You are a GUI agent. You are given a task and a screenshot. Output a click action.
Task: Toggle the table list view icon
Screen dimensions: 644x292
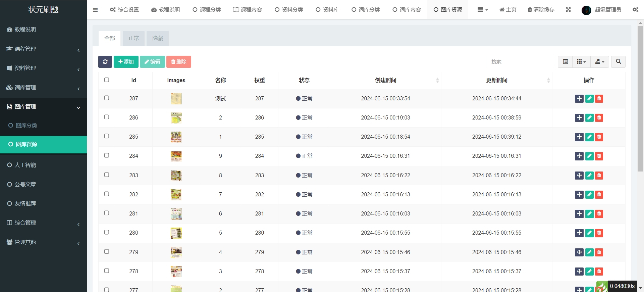pos(565,62)
